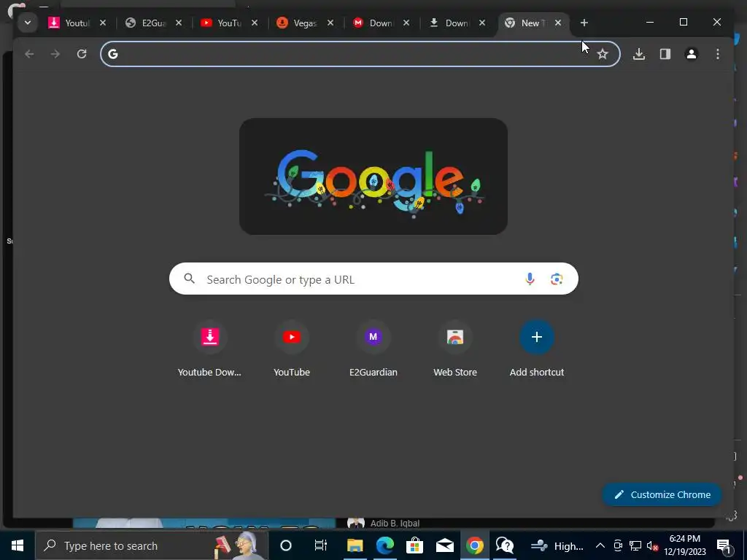Open Mail app from the taskbar
Screen dimensions: 747x560
pos(445,545)
